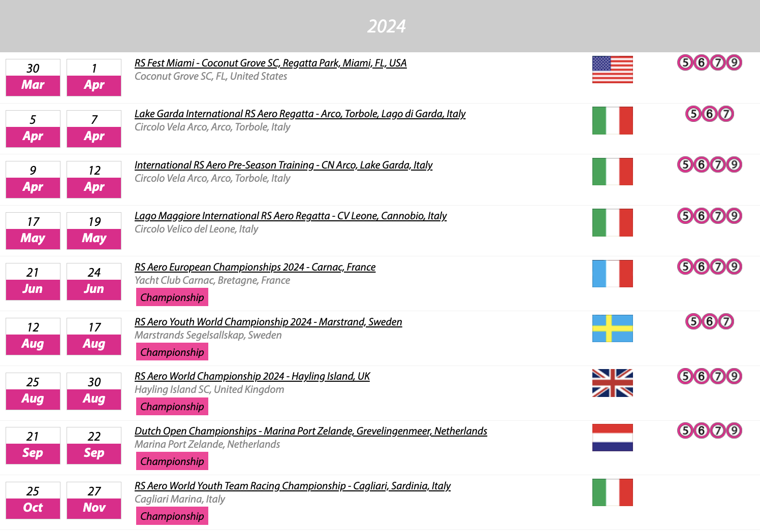Screen dimensions: 760x532
Task: Open International RS Aero Pre-Season Training link
Action: tap(283, 165)
